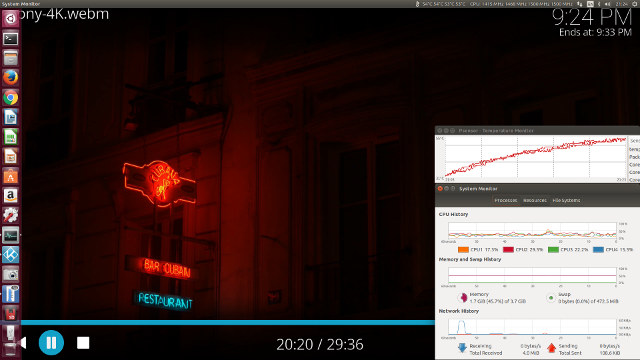Pause the video with the blue button
The image size is (640, 360).
pyautogui.click(x=51, y=342)
